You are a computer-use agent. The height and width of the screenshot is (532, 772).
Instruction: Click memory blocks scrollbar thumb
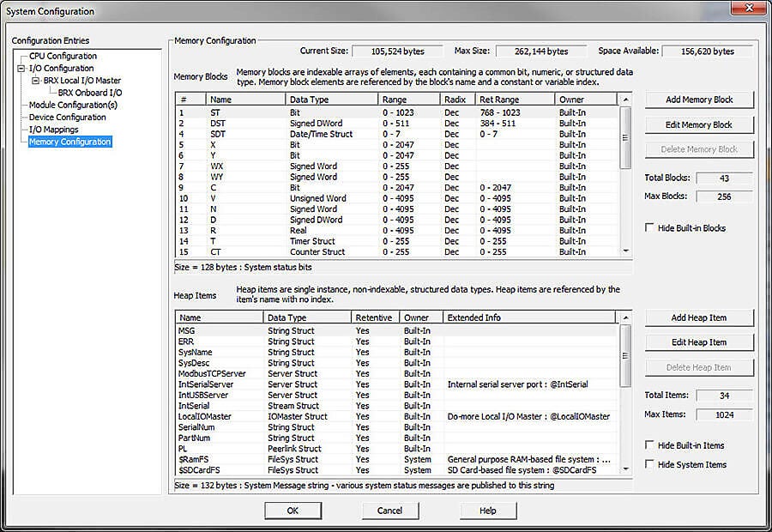tap(626, 138)
